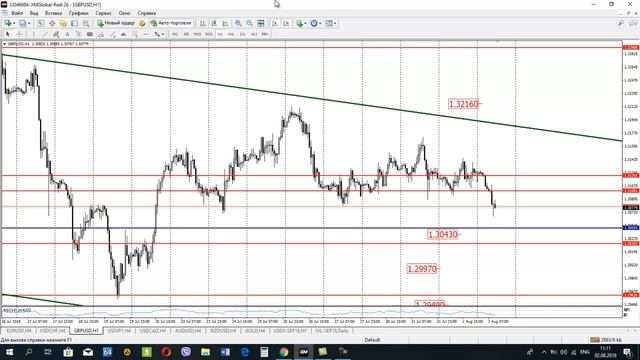Image resolution: width=640 pixels, height=360 pixels.
Task: Click the toolbar search magnifier icon
Action: click(x=621, y=23)
